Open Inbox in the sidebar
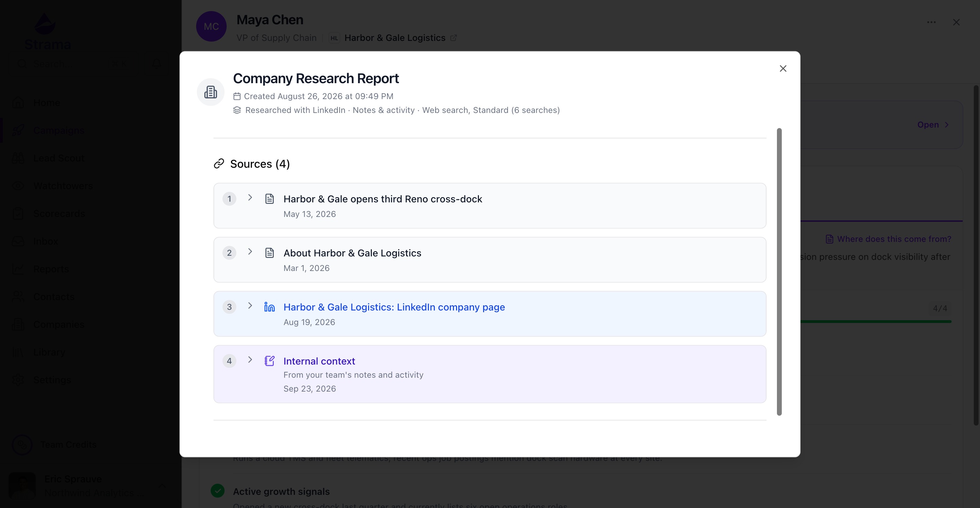The width and height of the screenshot is (980, 508). pyautogui.click(x=45, y=241)
